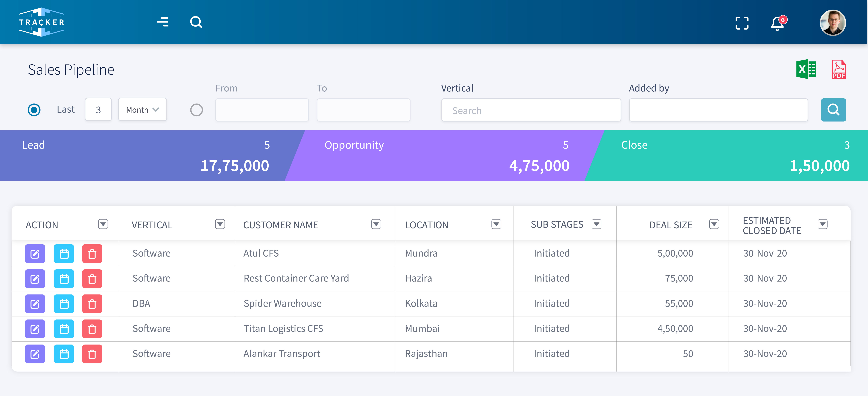Screen dimensions: 868x396
Task: Open the DEAL SIZE column filter dropdown
Action: click(x=714, y=224)
